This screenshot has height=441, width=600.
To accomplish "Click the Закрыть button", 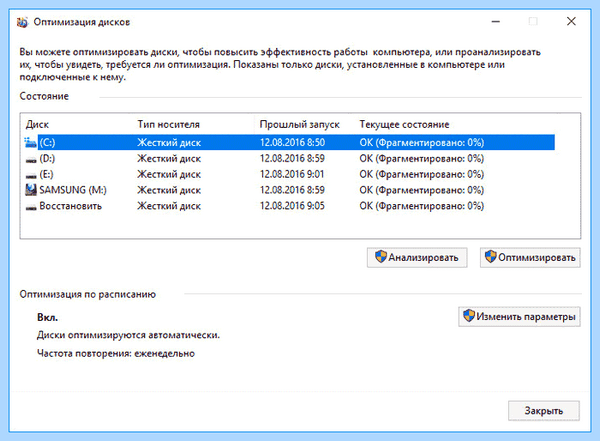I will tap(544, 411).
